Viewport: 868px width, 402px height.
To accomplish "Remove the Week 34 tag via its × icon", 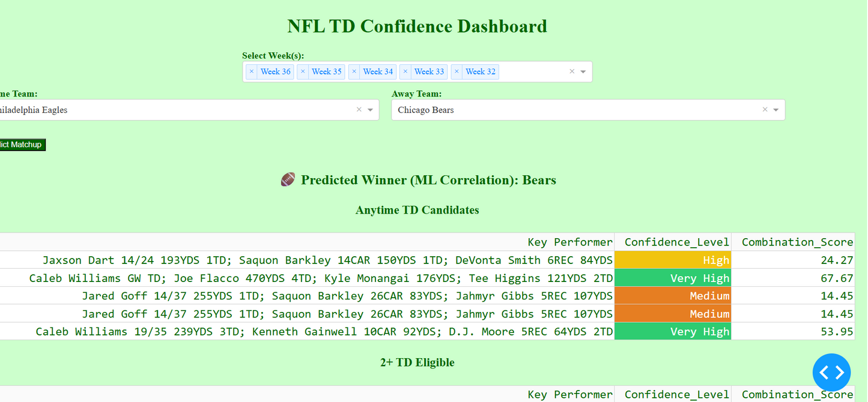I will point(354,71).
